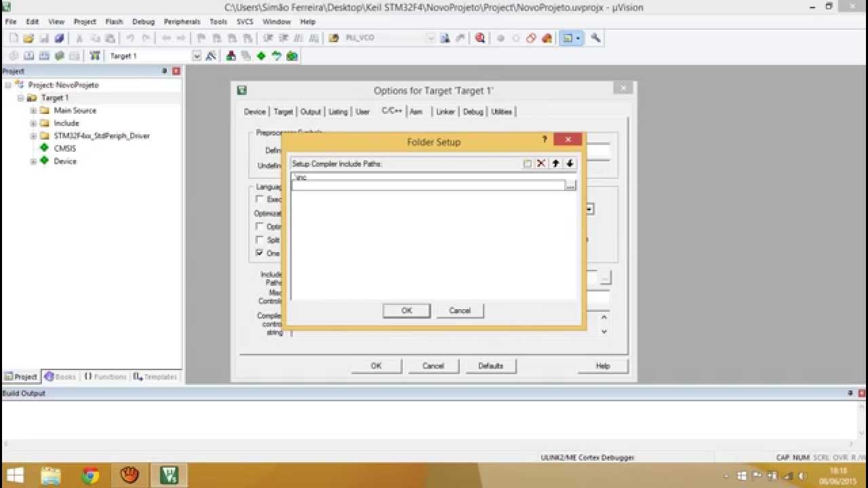Click the Configuration wrench icon in the toolbar
The image size is (868, 488).
[x=596, y=38]
